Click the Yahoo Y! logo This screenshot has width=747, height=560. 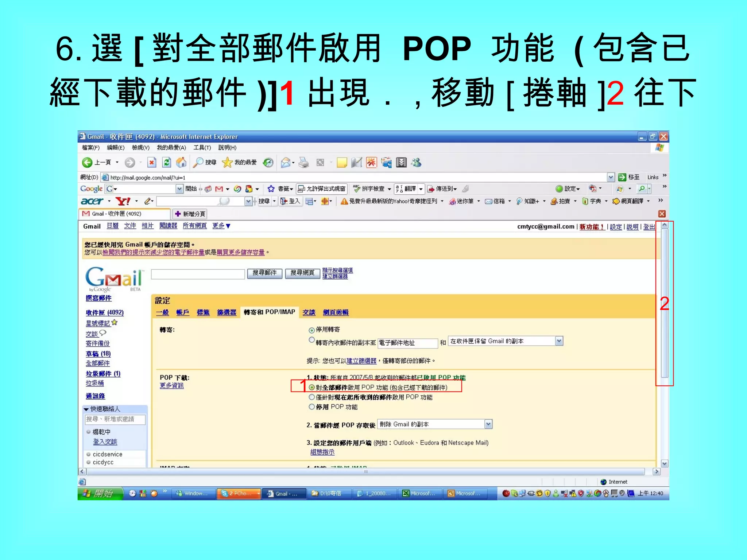(x=123, y=201)
